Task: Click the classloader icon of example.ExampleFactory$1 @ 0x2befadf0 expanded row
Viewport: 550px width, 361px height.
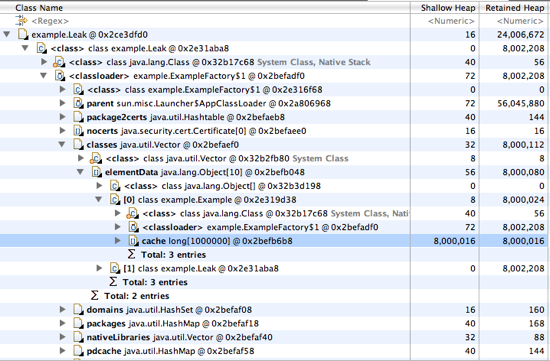Action: click(x=60, y=76)
